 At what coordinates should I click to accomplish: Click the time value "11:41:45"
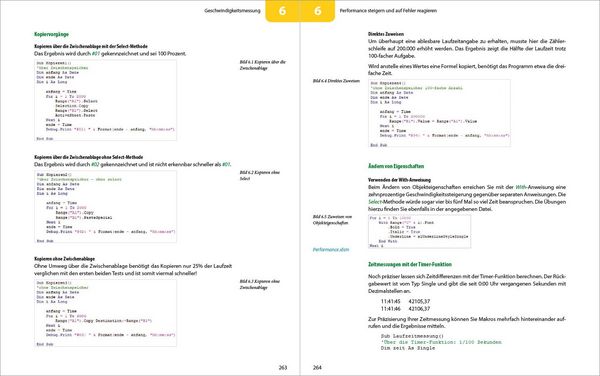(x=390, y=301)
